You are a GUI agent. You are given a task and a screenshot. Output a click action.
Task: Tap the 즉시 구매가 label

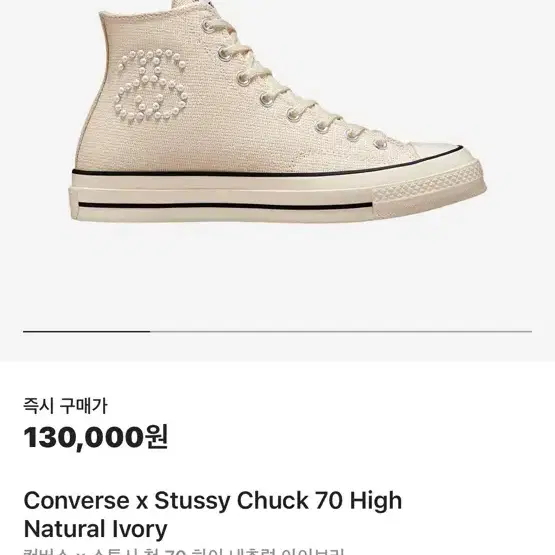pos(65,406)
